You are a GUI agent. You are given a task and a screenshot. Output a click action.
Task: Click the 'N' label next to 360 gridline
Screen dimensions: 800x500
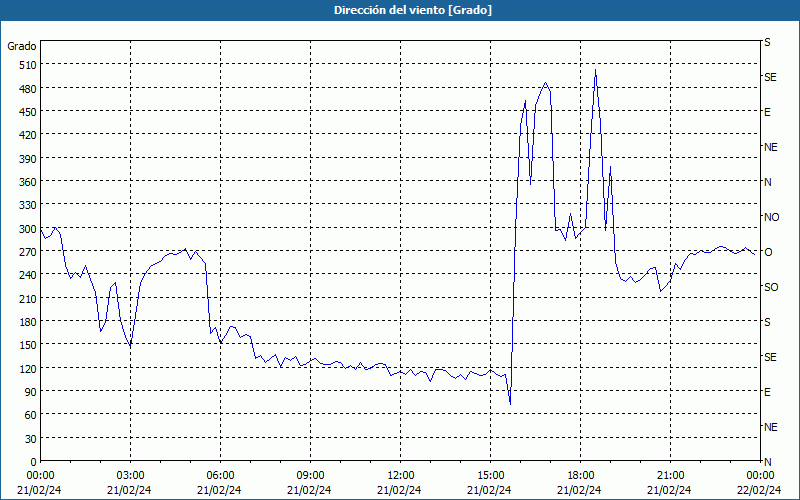tap(767, 182)
